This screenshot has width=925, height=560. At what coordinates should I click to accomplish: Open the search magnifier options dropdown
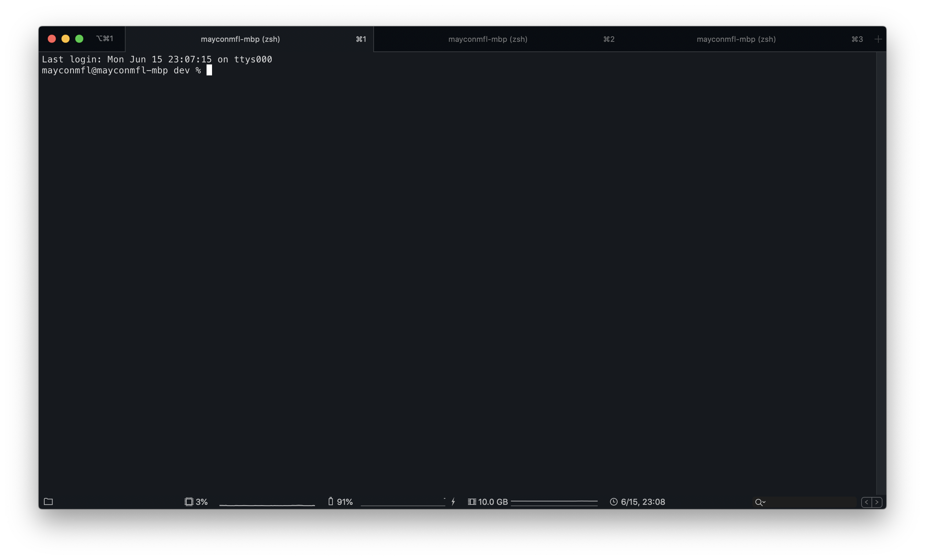(760, 502)
